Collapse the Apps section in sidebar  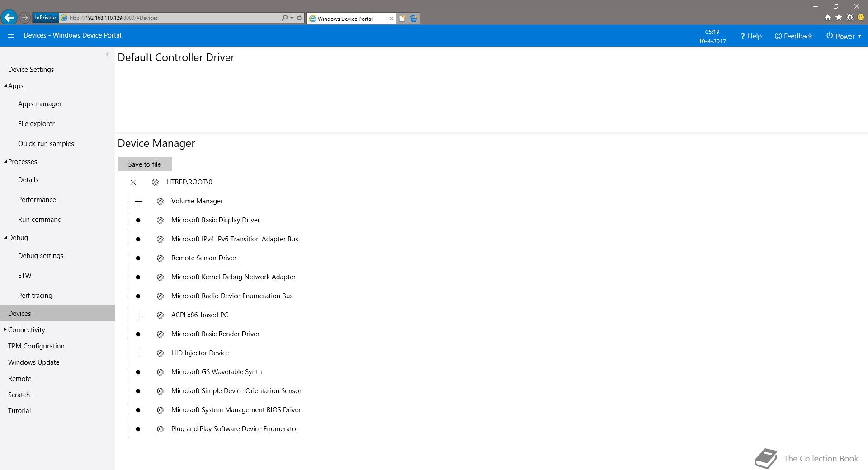[5, 85]
